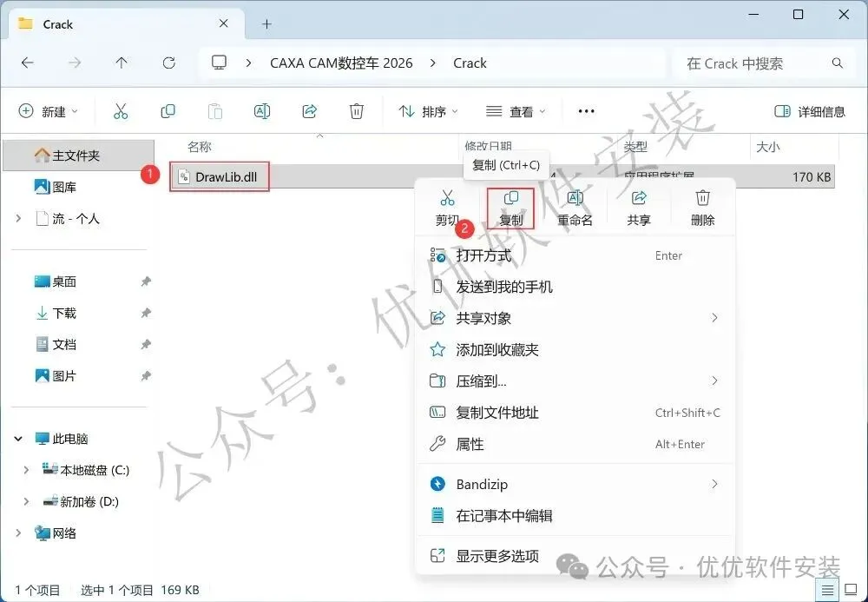Go forward with the forward arrow

click(74, 63)
